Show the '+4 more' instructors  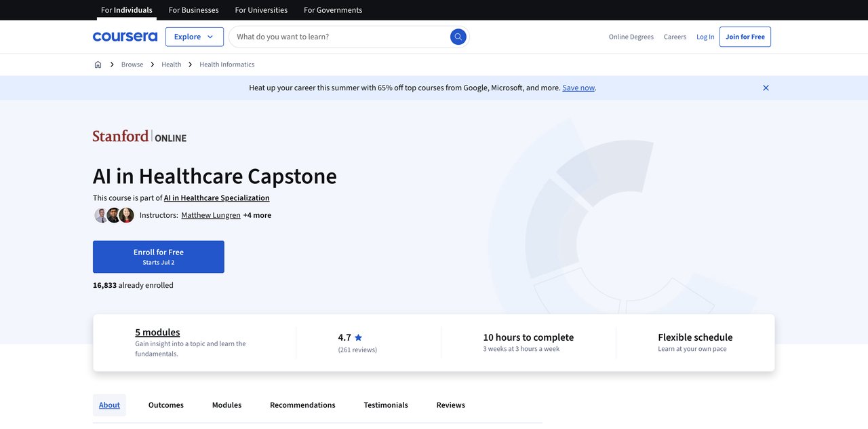tap(257, 215)
